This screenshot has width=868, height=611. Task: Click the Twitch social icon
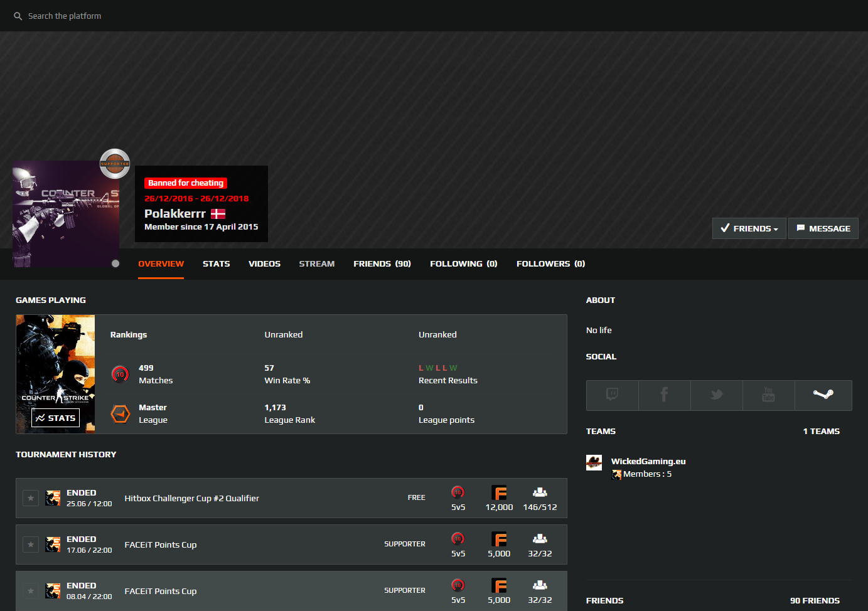[613, 395]
